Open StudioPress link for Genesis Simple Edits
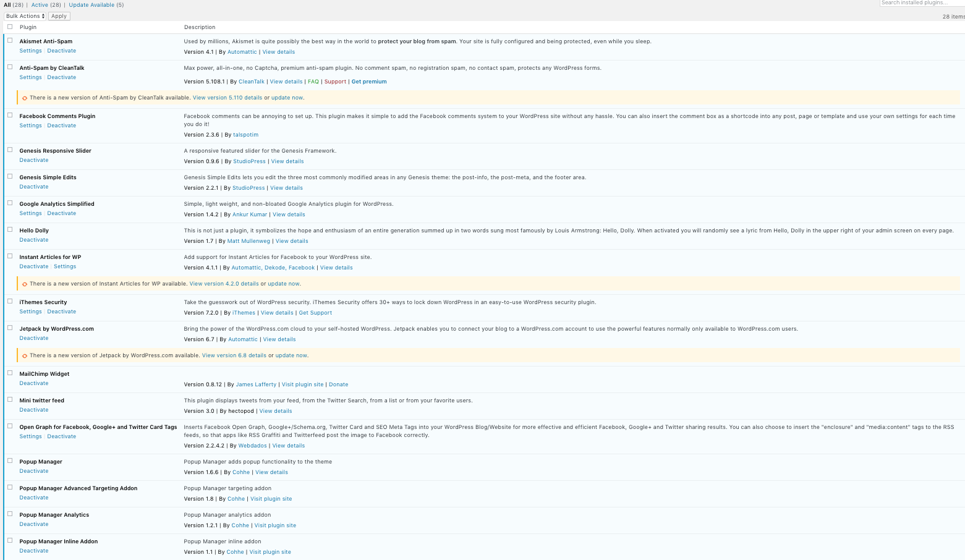 click(x=249, y=188)
